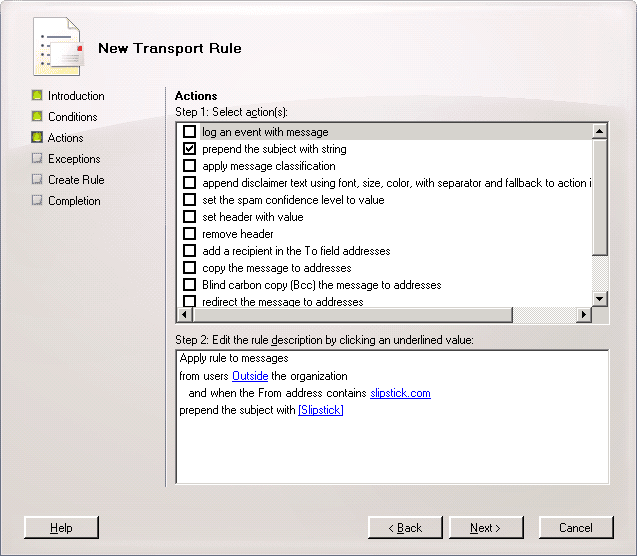Click the Actions step indicator icon
The image size is (637, 556).
(x=37, y=137)
